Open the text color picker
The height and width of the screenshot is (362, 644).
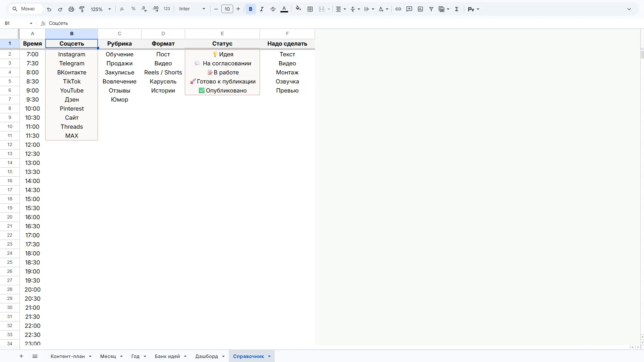(284, 9)
